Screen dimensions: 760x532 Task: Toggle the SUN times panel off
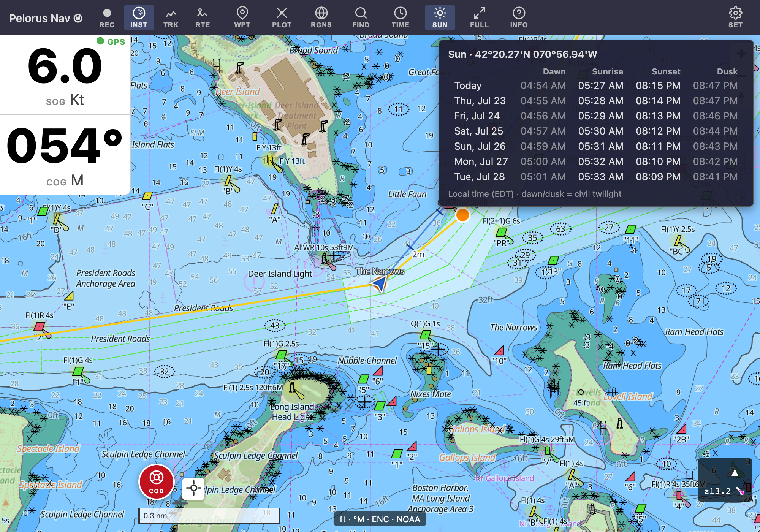point(440,18)
